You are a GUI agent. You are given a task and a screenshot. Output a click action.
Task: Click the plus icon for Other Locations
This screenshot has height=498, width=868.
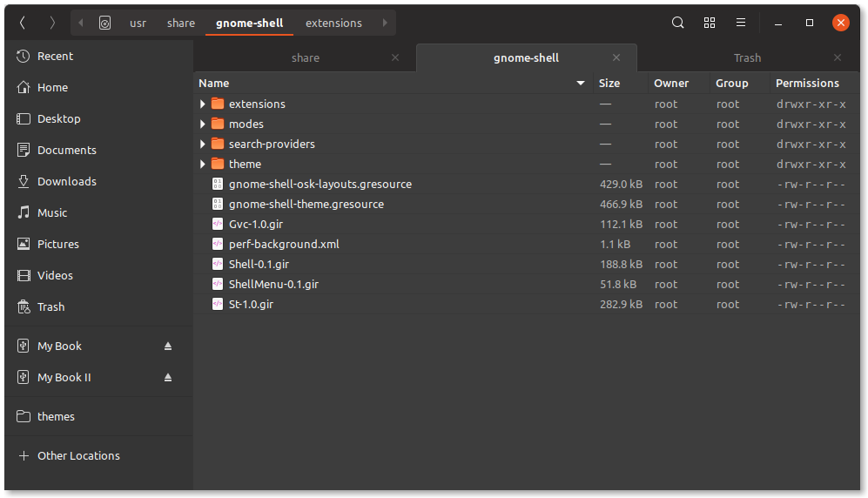click(x=24, y=456)
